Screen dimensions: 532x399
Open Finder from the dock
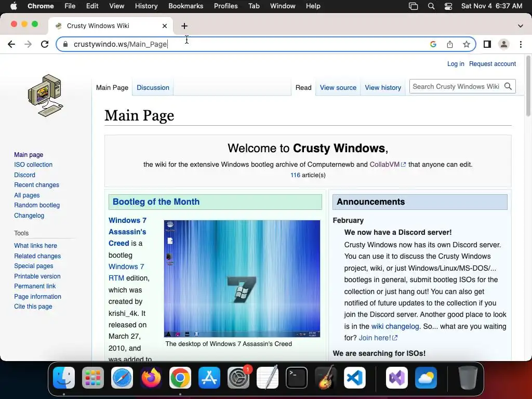[64, 378]
